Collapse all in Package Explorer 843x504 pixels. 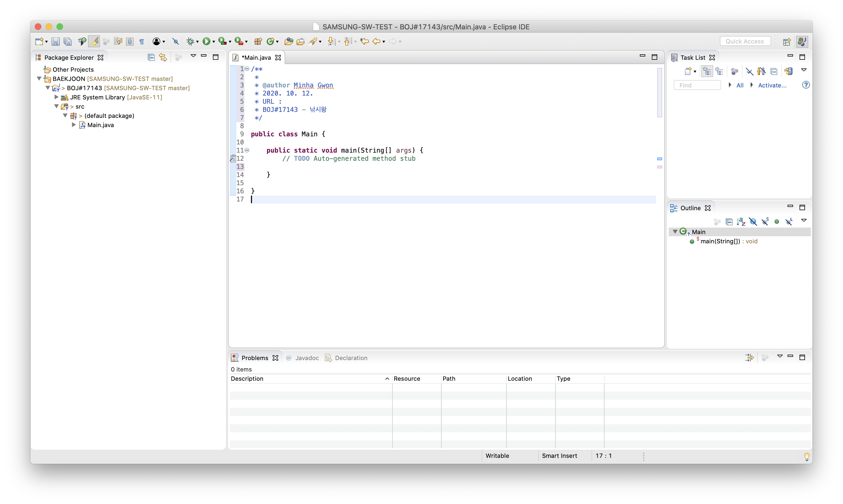[151, 57]
